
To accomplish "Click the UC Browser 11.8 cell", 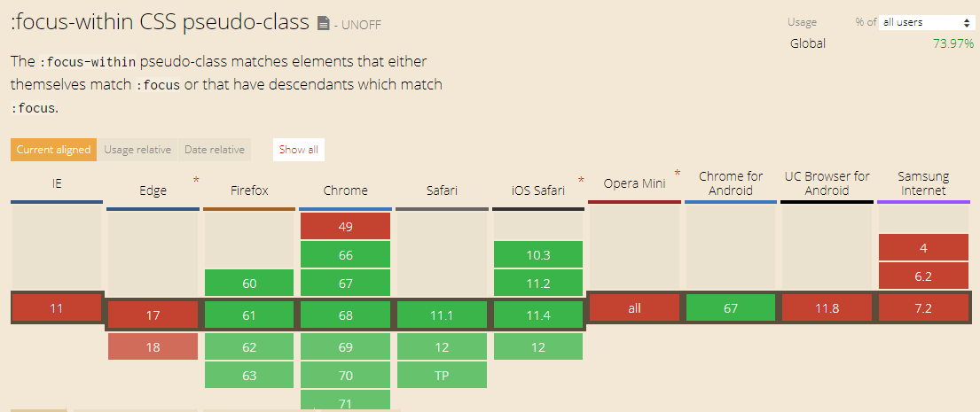I will (827, 307).
